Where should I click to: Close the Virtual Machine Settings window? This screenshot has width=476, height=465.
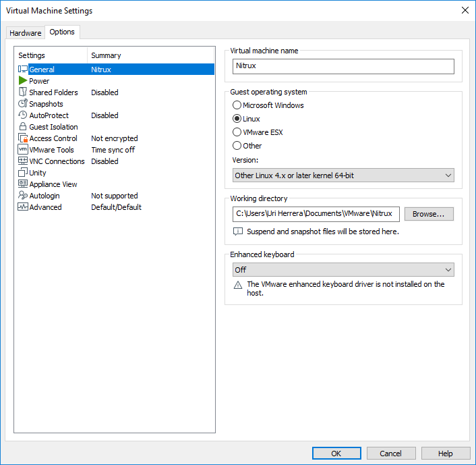point(465,10)
